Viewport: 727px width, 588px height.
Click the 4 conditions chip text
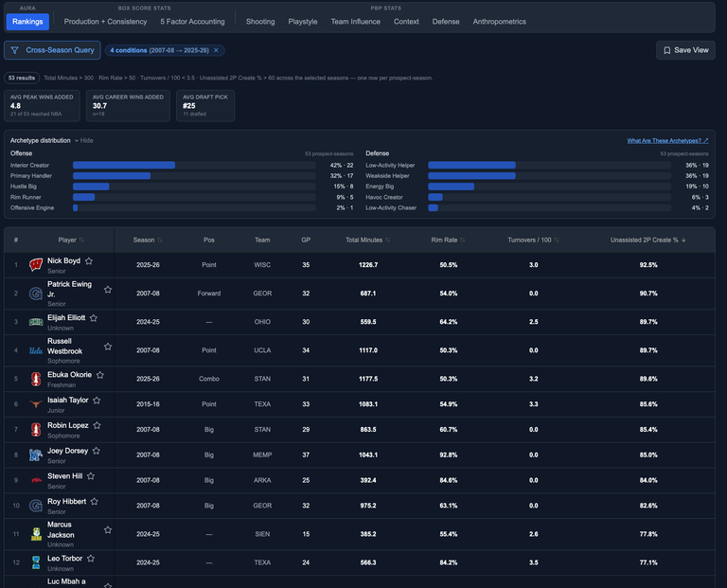pos(159,50)
